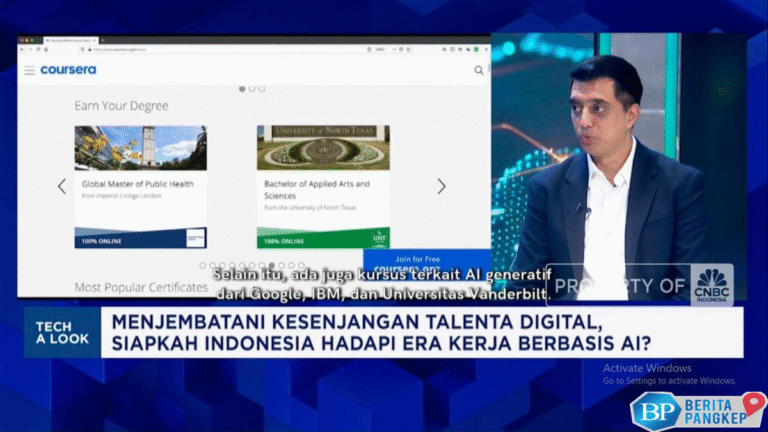
Task: Select the fourth dot of the degree carousel
Action: 232,265
